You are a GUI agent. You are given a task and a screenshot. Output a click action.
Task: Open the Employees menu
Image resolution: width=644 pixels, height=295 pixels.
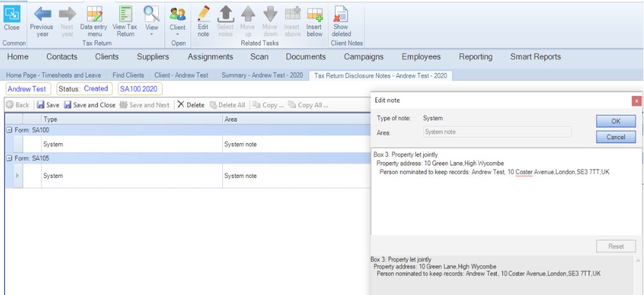[421, 57]
